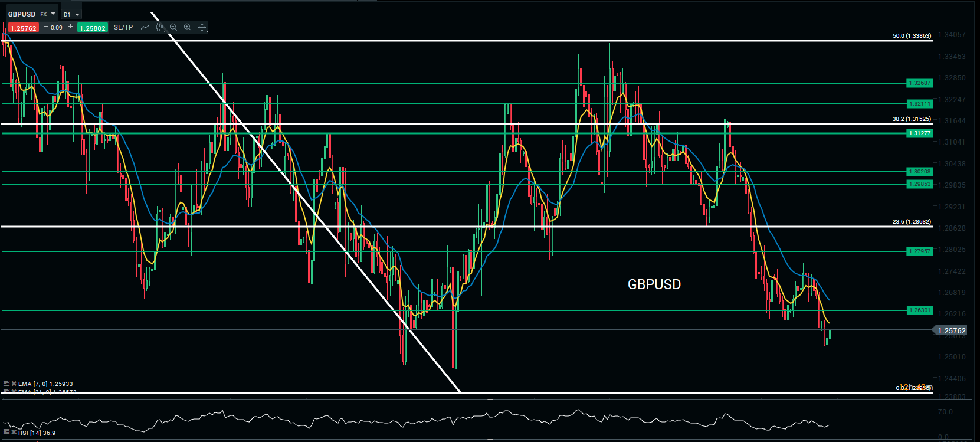
Task: Click the 0.09 volume input field
Action: (57, 27)
